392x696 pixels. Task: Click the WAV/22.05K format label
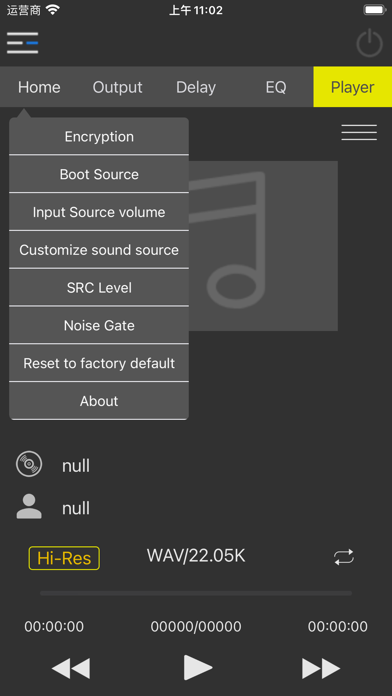coord(196,555)
